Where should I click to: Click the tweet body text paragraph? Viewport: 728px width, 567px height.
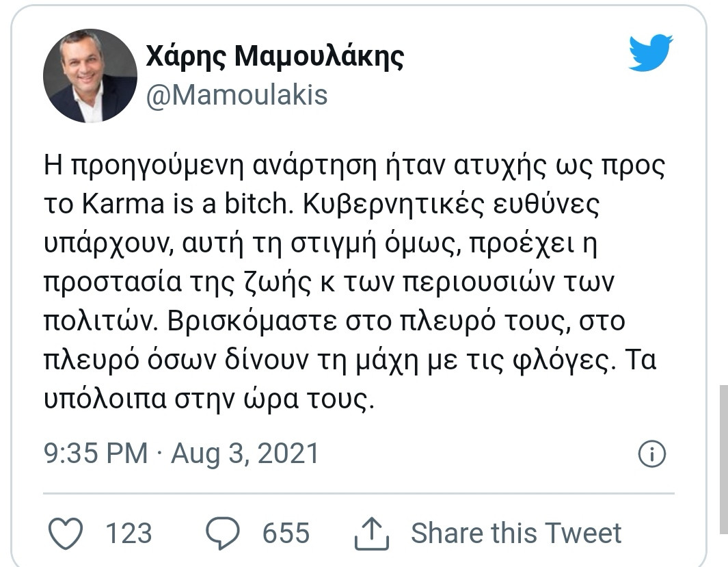[355, 281]
